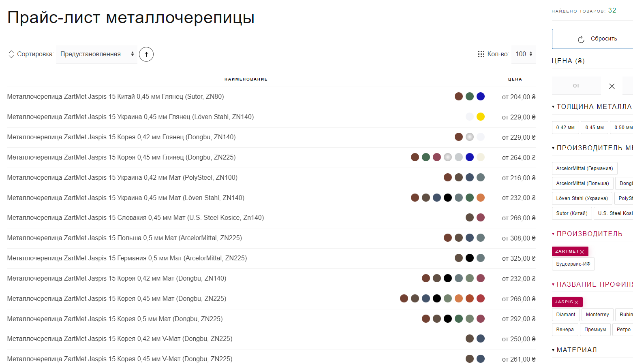This screenshot has width=633, height=364.
Task: Select the Monterrey profile filter
Action: coord(597,315)
